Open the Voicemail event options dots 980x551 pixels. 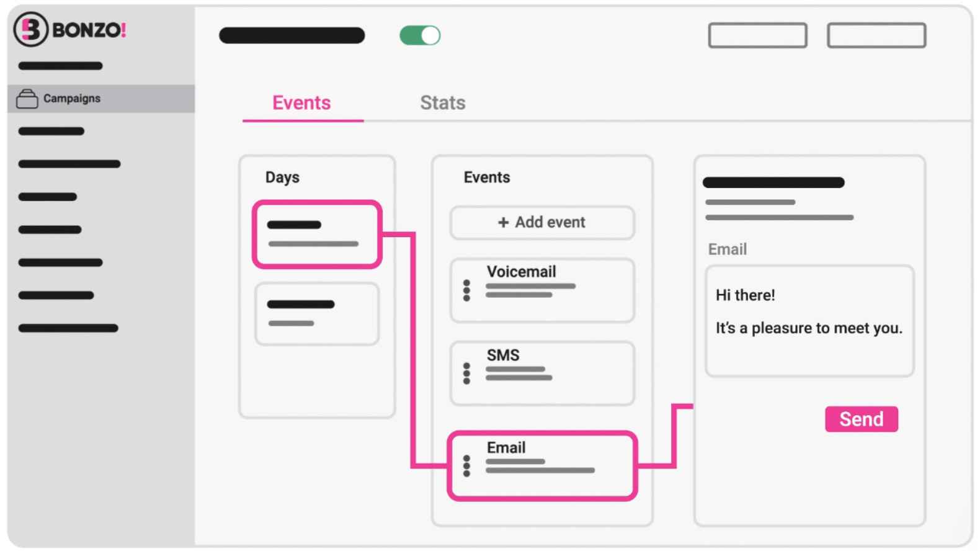tap(466, 290)
